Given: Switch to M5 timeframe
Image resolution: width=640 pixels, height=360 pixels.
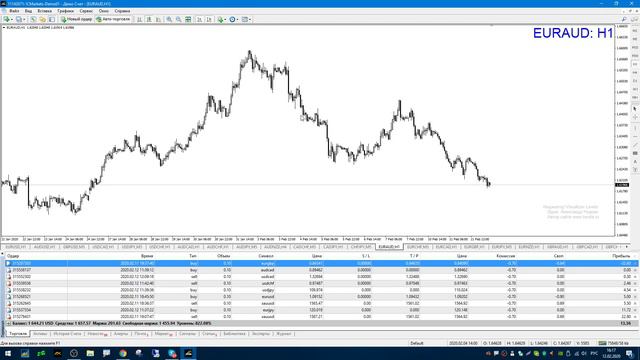Looking at the screenshot, I should [635, 39].
